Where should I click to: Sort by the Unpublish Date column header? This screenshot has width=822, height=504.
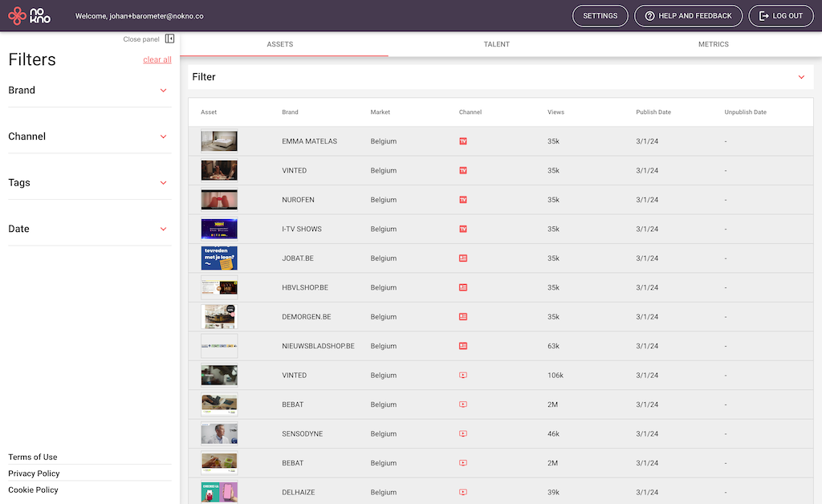745,112
